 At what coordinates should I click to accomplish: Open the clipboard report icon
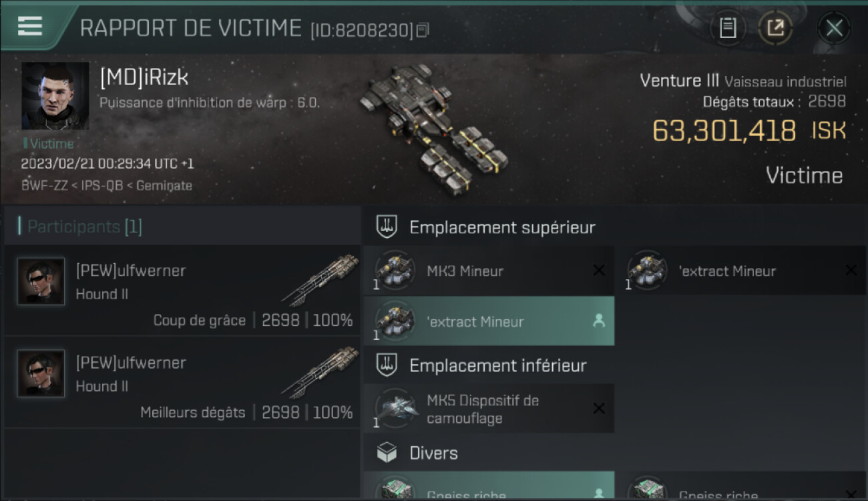(x=727, y=28)
